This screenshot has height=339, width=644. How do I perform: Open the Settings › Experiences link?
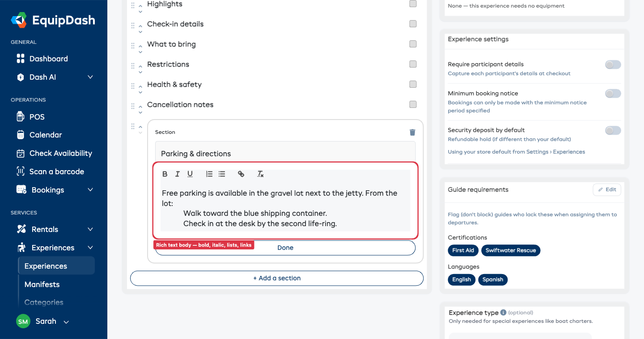click(x=555, y=152)
